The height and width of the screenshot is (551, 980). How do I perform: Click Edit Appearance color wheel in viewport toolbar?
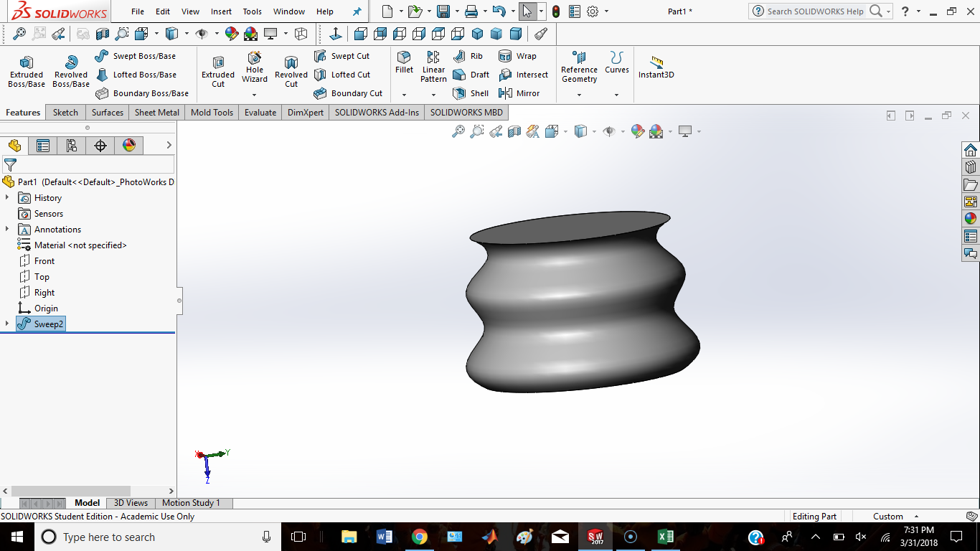point(638,131)
